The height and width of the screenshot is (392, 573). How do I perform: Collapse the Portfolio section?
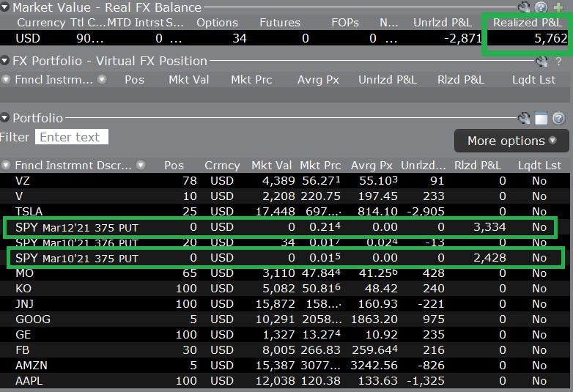[4, 118]
